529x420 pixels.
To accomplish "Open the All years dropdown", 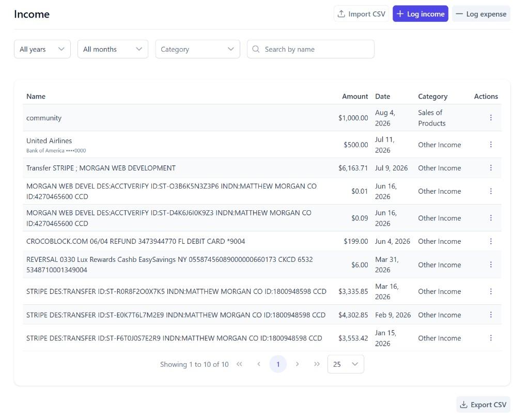I will (x=42, y=49).
